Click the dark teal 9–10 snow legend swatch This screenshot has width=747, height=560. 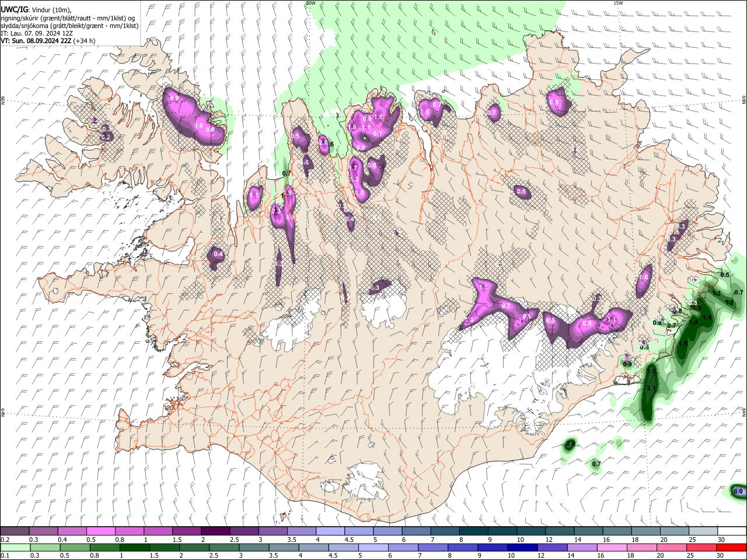point(502,532)
